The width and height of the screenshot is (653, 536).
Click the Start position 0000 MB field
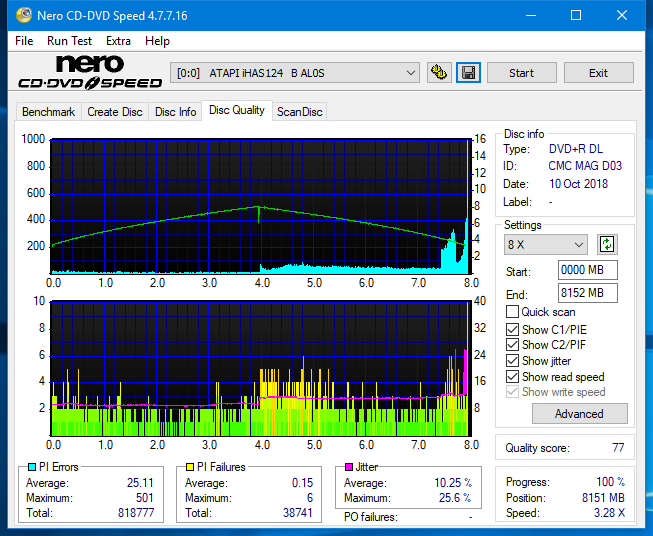pos(588,270)
